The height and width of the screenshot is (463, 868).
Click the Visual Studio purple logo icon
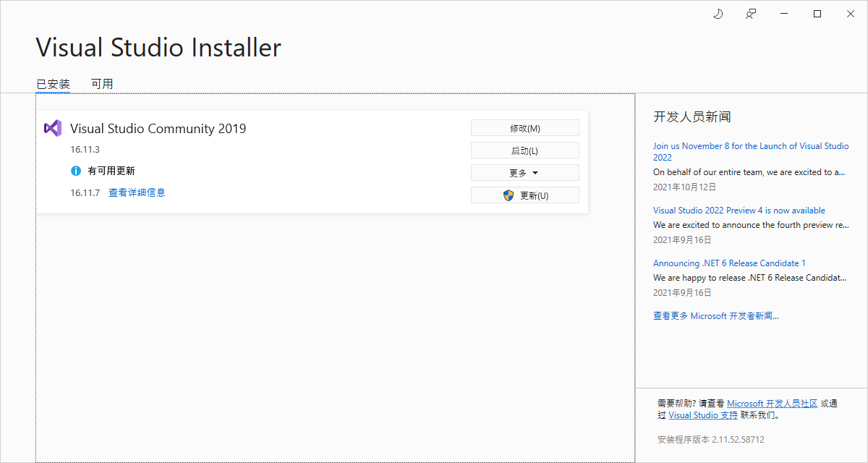pyautogui.click(x=53, y=128)
